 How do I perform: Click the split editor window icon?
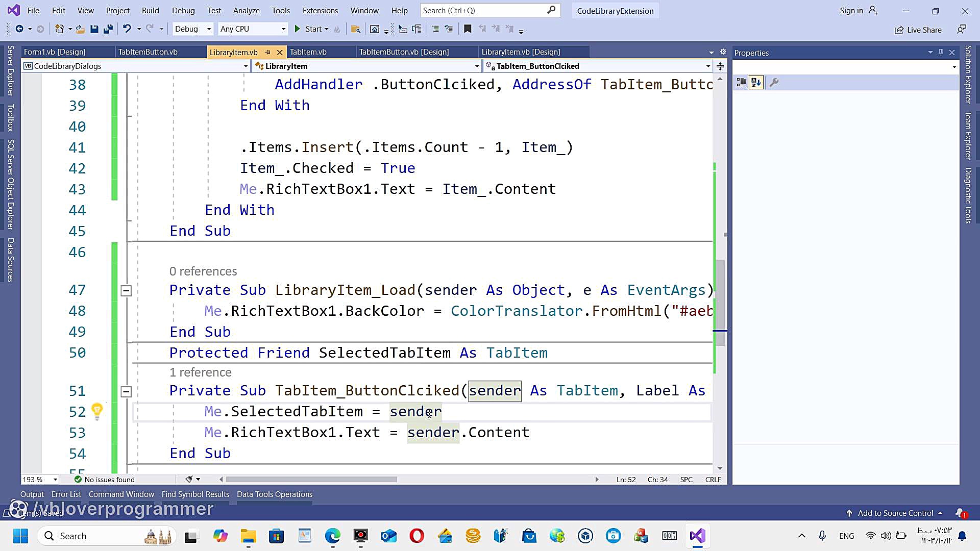point(720,66)
